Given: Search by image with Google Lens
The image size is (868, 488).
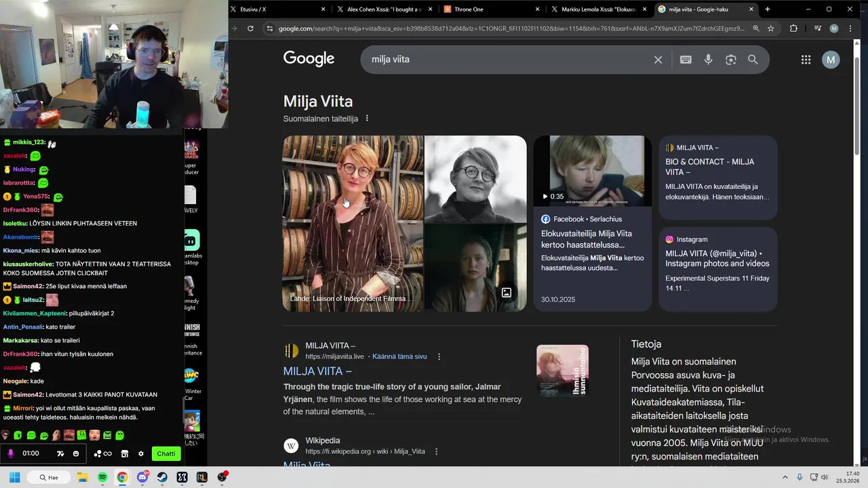Looking at the screenshot, I should pyautogui.click(x=730, y=60).
